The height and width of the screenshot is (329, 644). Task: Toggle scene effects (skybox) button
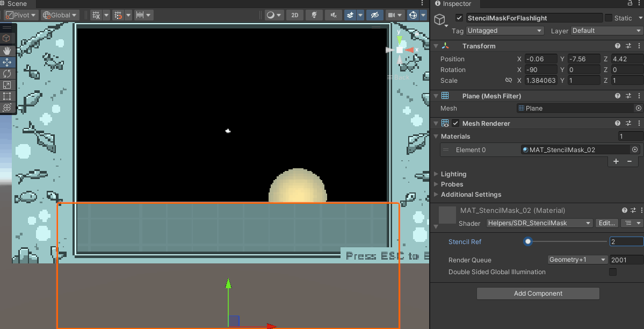[350, 15]
